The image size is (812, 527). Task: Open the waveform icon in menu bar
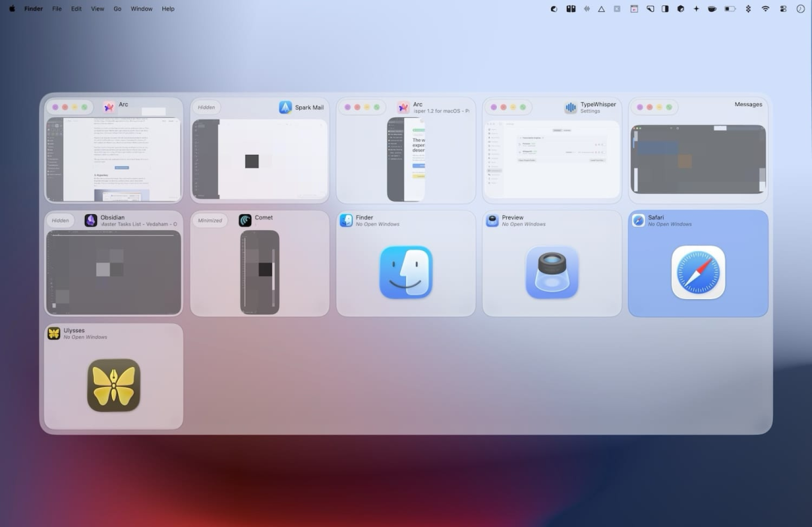pos(586,9)
